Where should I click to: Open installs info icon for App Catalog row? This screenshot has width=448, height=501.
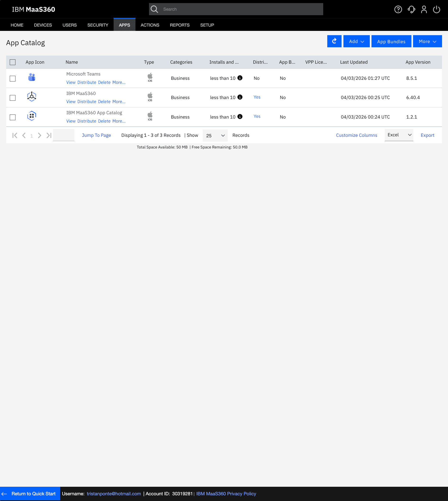pyautogui.click(x=240, y=116)
